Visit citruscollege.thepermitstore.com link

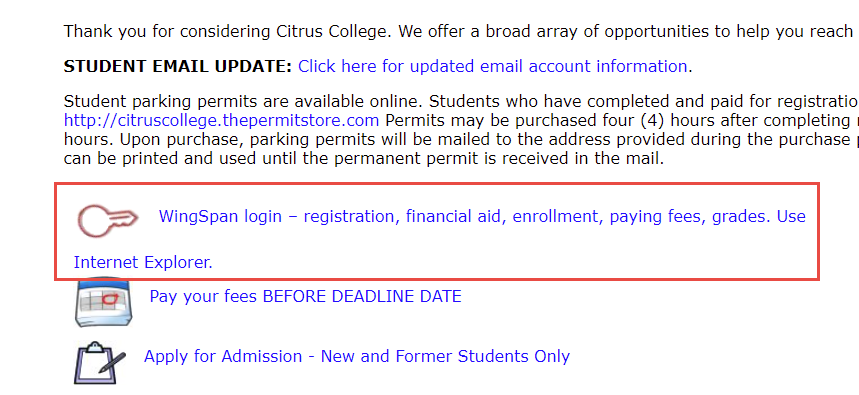[221, 120]
